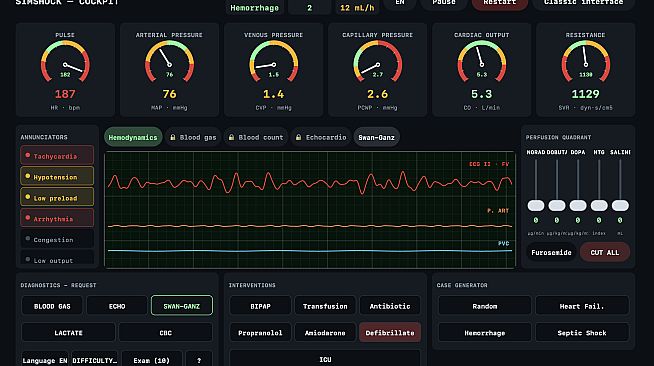Request a CBC test
This screenshot has height=366, width=654.
[166, 333]
